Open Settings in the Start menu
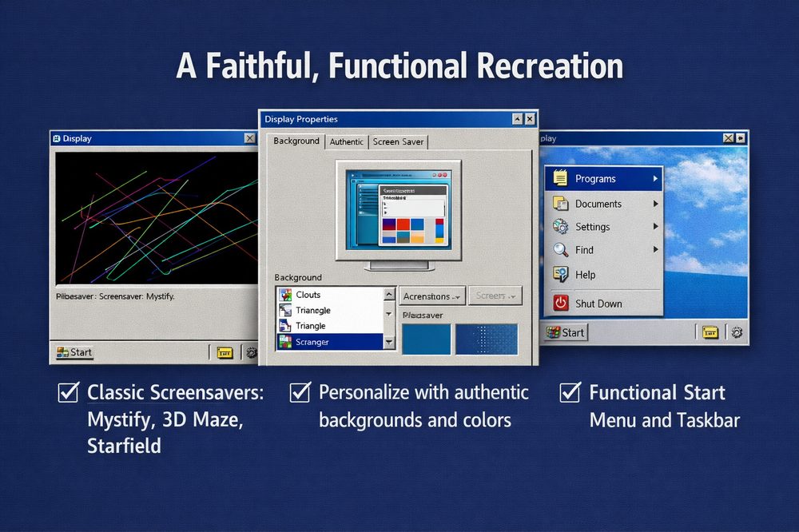 coord(604,227)
